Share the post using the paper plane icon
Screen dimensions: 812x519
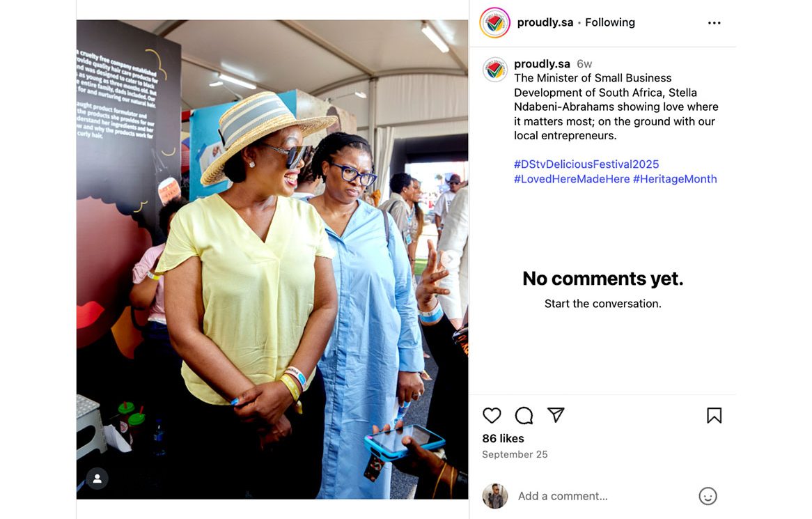pyautogui.click(x=556, y=415)
